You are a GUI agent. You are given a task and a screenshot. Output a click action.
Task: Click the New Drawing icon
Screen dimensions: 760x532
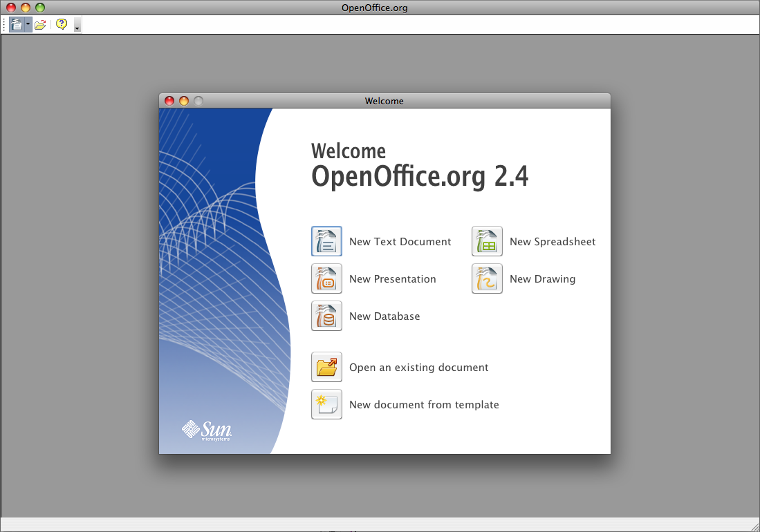coord(487,279)
